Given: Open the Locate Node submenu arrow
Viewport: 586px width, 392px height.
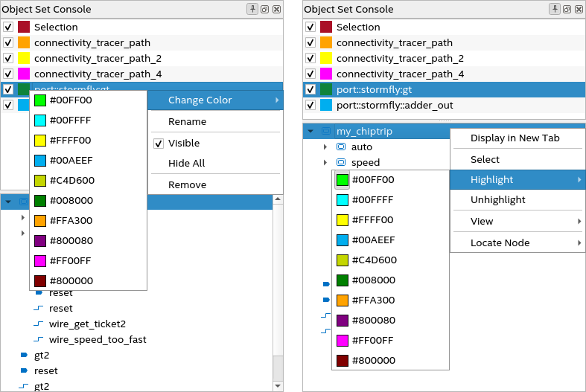Looking at the screenshot, I should click(x=579, y=242).
